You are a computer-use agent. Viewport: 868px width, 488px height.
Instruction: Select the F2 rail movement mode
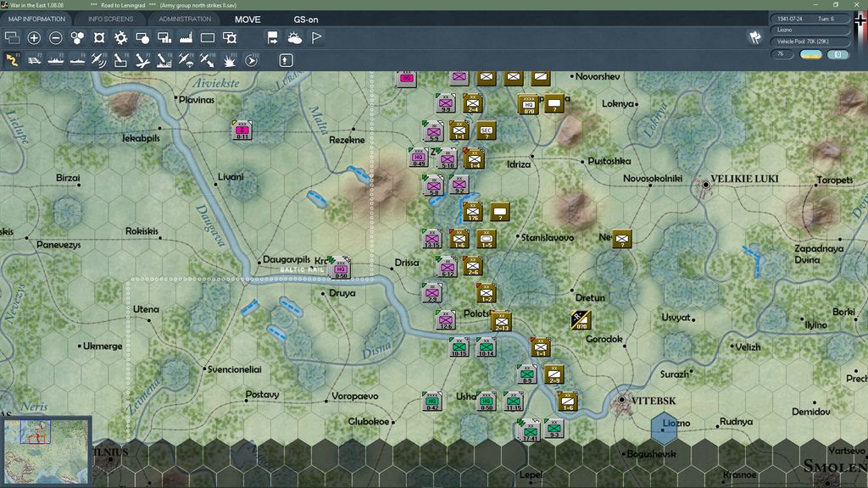34,60
